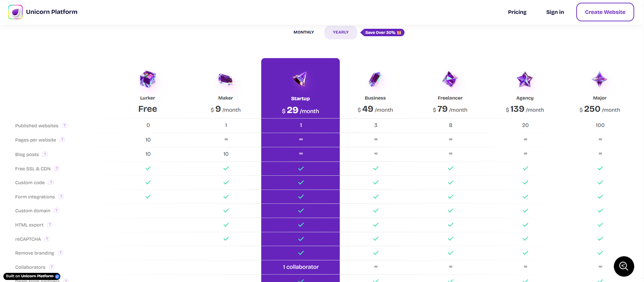The image size is (644, 282).
Task: Show info for Remove branding
Action: (61, 253)
